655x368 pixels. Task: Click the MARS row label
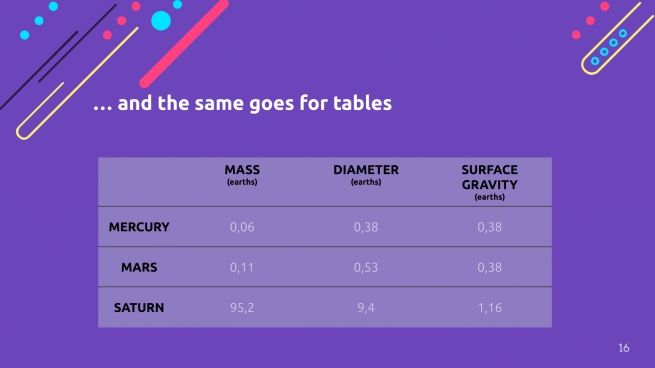pos(139,267)
